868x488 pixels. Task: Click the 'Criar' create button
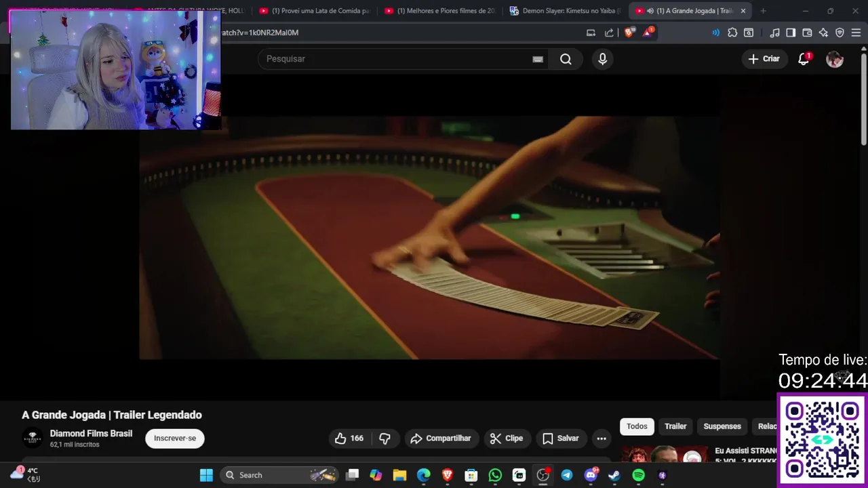pyautogui.click(x=764, y=59)
